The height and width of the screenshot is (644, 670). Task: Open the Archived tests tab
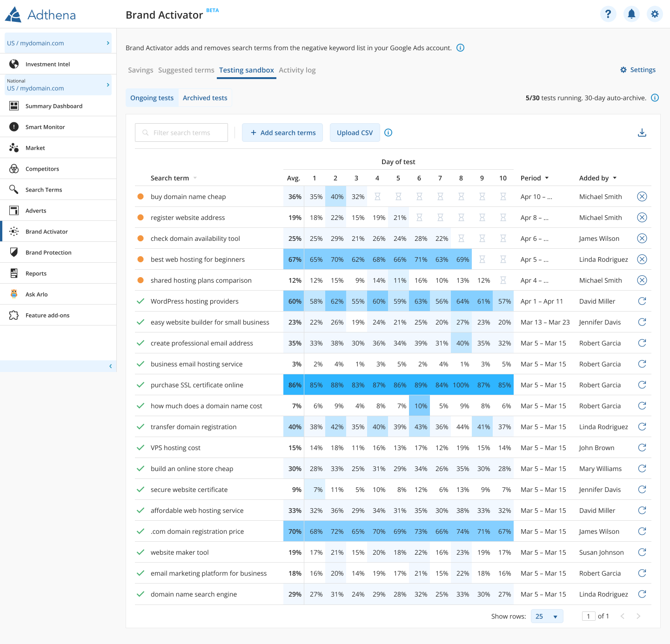(205, 98)
